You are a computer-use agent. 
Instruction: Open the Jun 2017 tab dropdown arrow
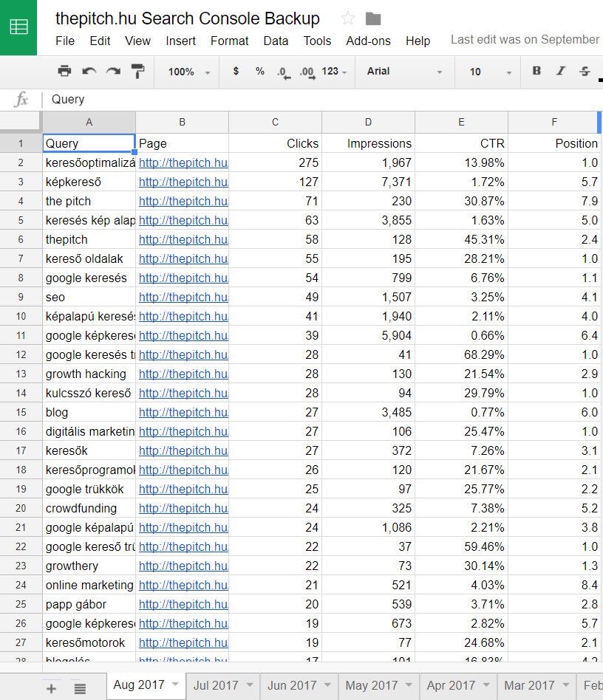pyautogui.click(x=327, y=684)
